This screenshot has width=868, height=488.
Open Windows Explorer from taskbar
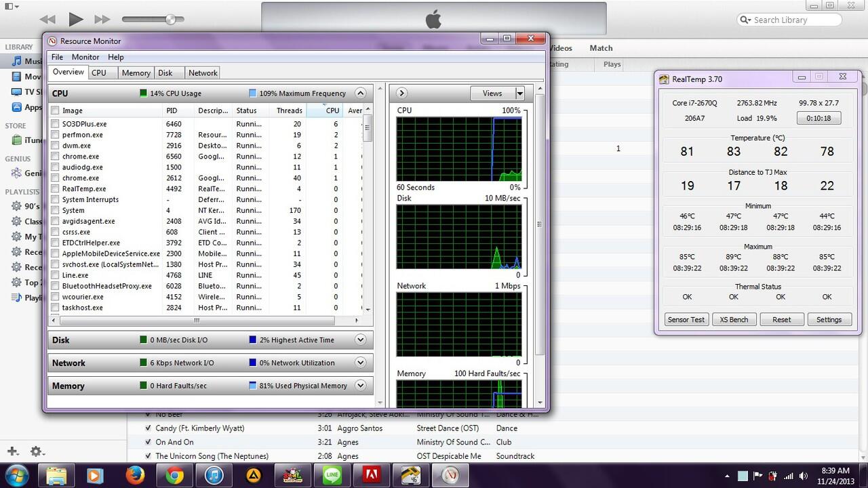(57, 475)
